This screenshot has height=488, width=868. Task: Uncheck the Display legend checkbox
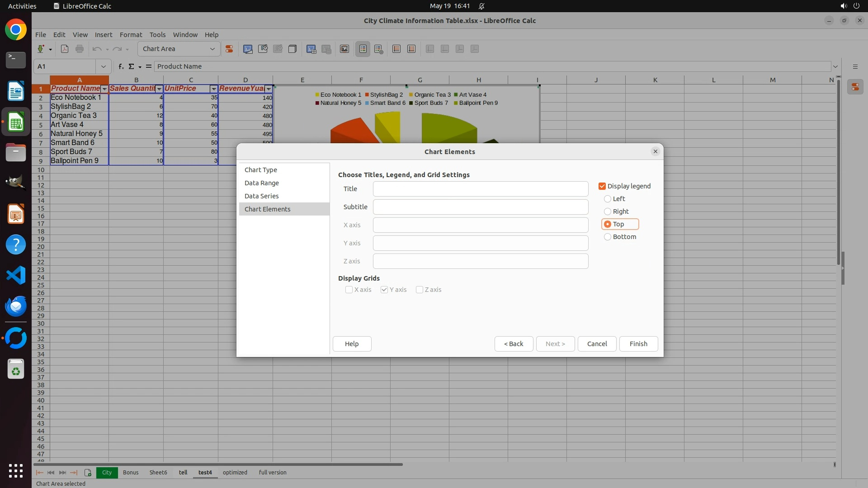point(602,186)
